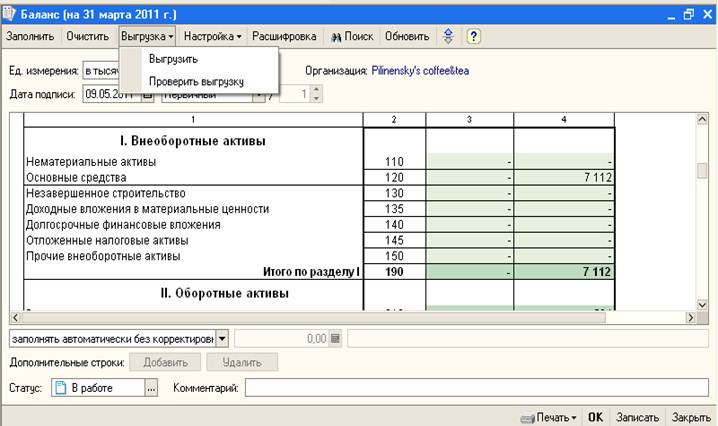The width and height of the screenshot is (718, 426).
Task: Select Отложенные налоговые активы row label
Action: [107, 240]
